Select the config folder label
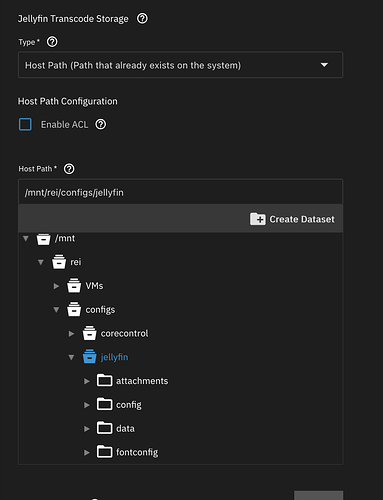Viewport: 383px width, 500px height. click(129, 405)
